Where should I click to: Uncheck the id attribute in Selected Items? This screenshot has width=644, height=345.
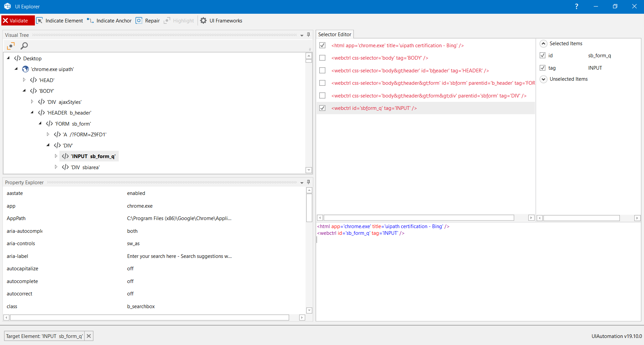click(x=542, y=56)
